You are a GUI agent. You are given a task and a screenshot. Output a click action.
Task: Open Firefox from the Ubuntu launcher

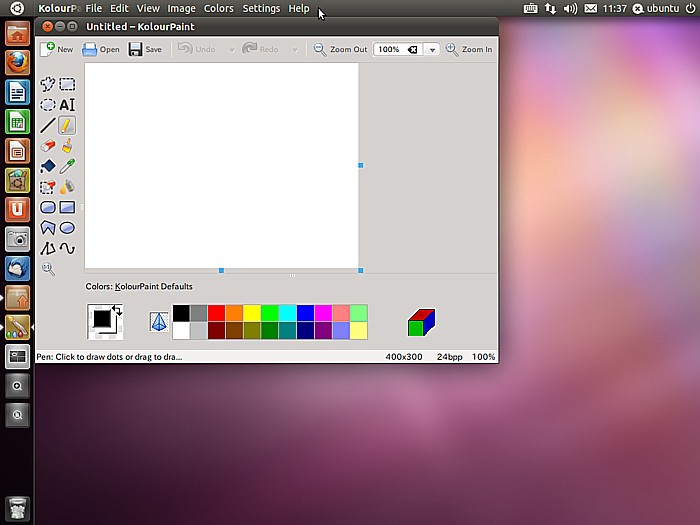(x=17, y=63)
